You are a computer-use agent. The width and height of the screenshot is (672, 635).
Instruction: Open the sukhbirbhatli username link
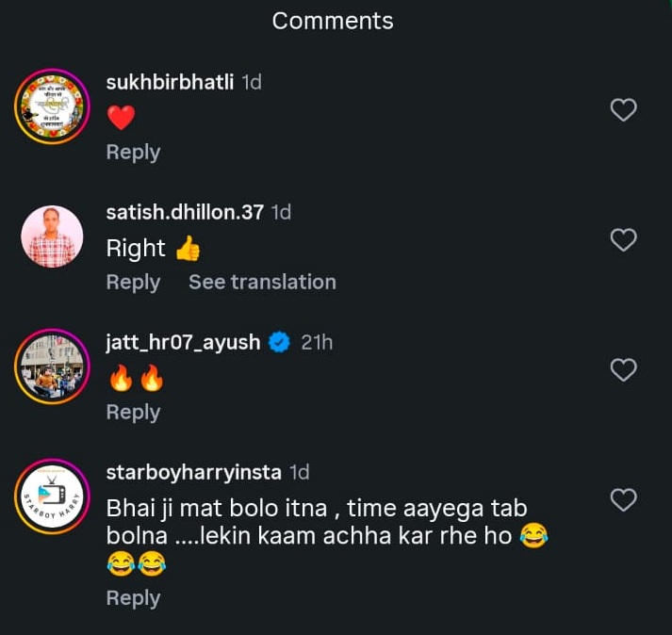tap(171, 82)
